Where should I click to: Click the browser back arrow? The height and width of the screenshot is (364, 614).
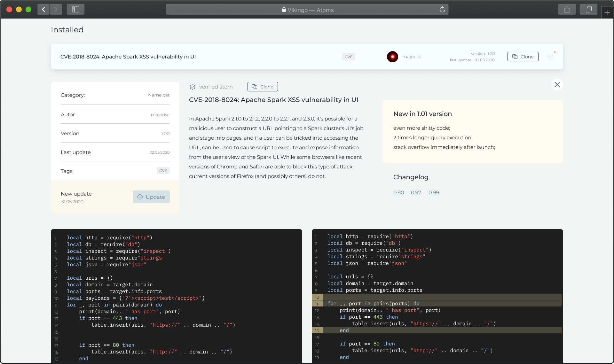click(x=44, y=10)
